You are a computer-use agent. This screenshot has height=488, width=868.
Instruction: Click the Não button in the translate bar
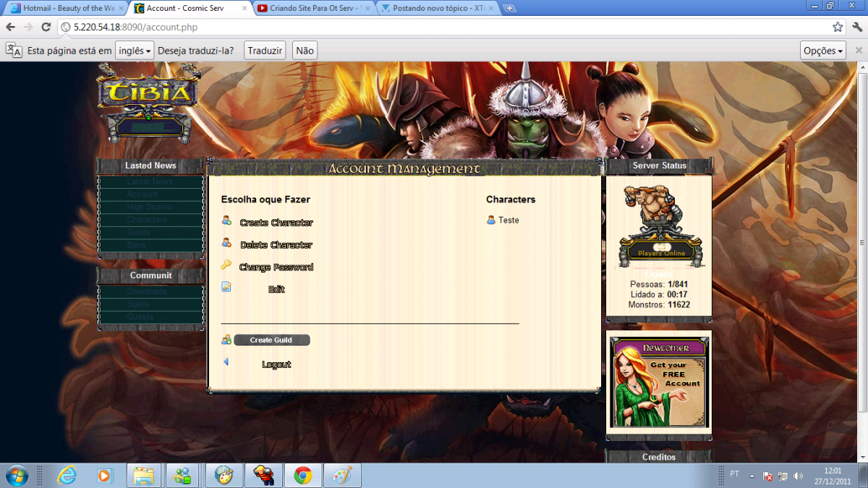[305, 51]
